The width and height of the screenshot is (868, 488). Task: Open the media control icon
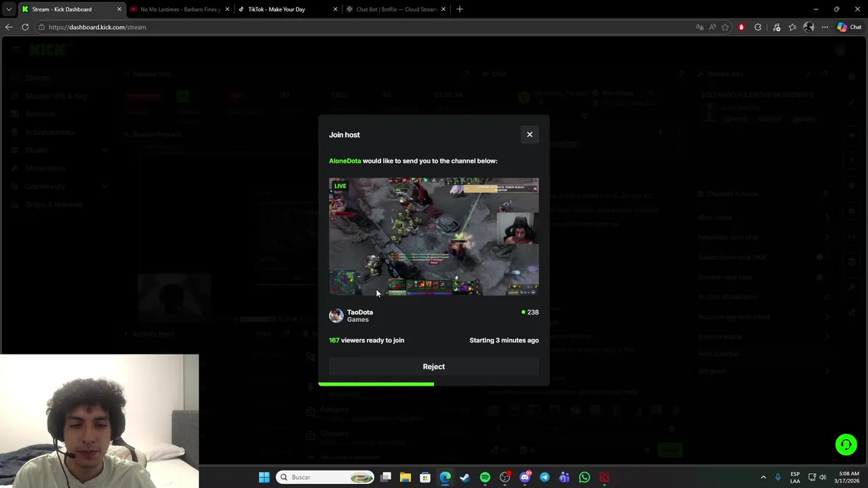tap(776, 27)
